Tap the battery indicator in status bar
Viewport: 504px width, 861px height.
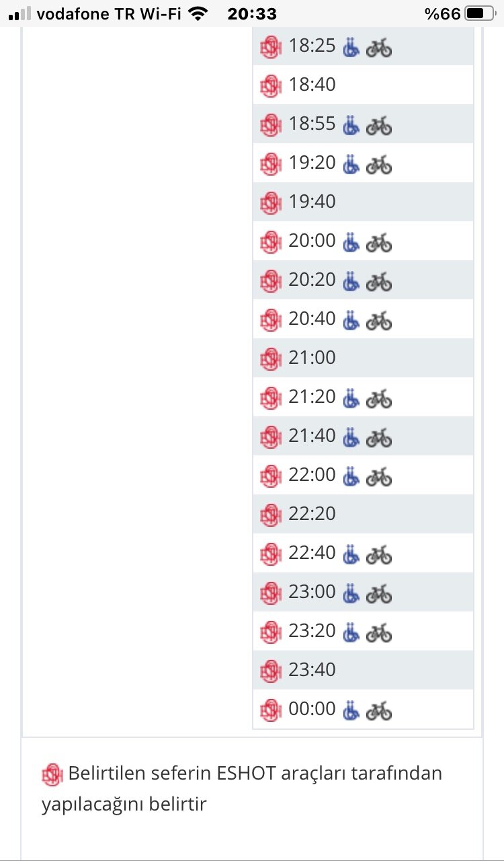pos(478,13)
